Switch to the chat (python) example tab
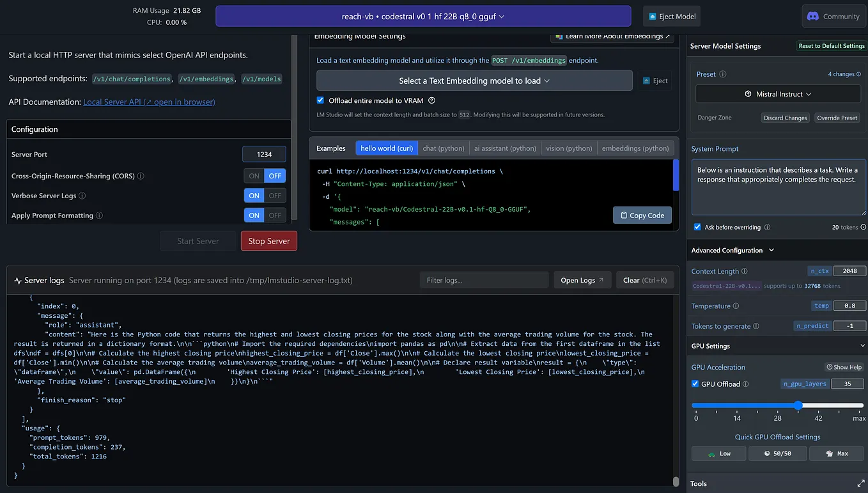Screen dimensions: 868x493 tap(444, 148)
